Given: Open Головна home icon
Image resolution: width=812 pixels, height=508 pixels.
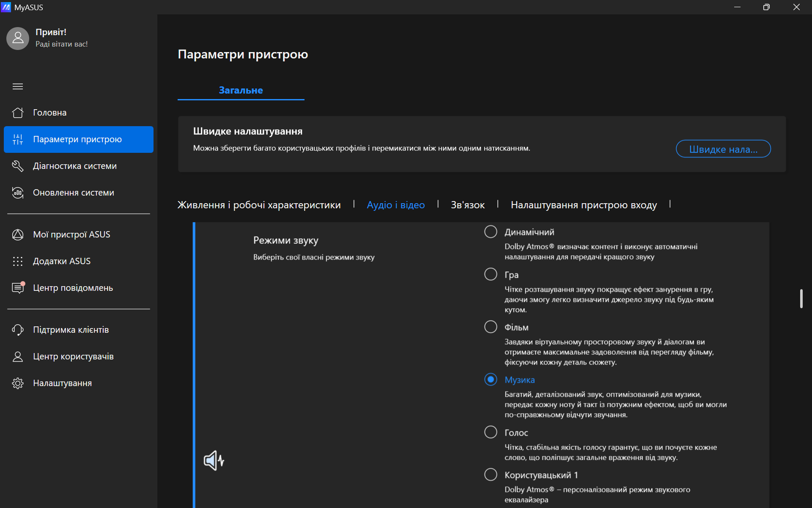Looking at the screenshot, I should [x=18, y=113].
